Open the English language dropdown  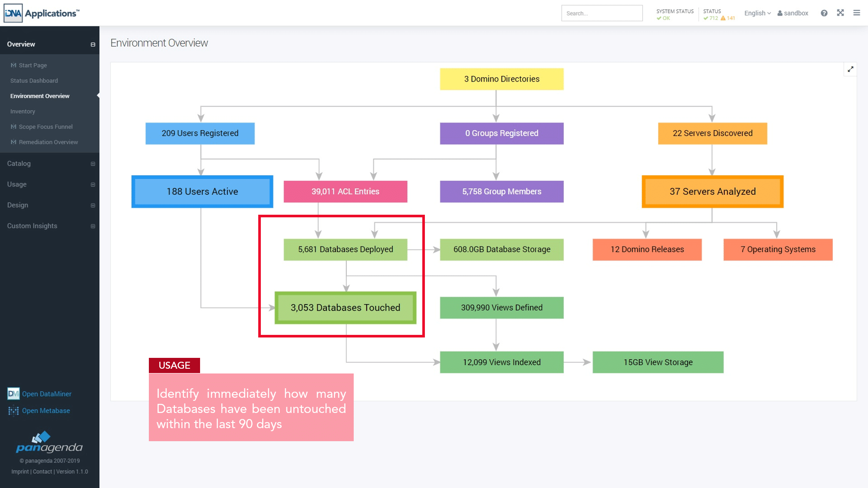757,13
